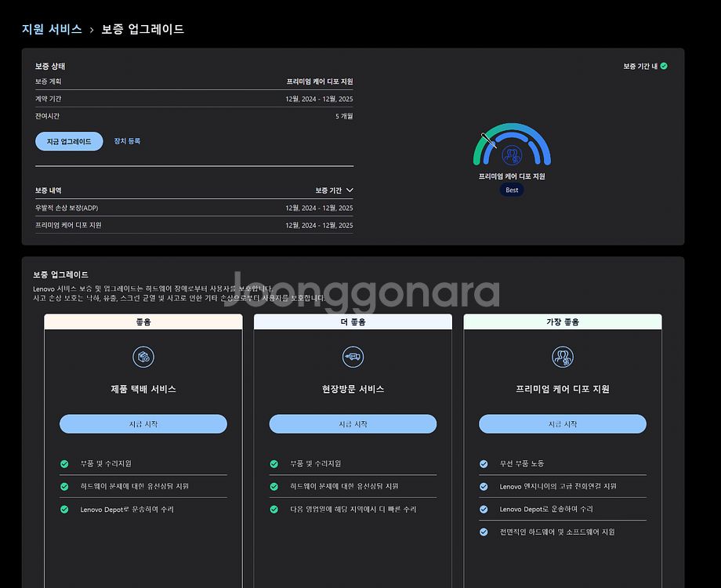Click the 5 개월 remaining time value
Image resolution: width=721 pixels, height=588 pixels.
(x=344, y=116)
